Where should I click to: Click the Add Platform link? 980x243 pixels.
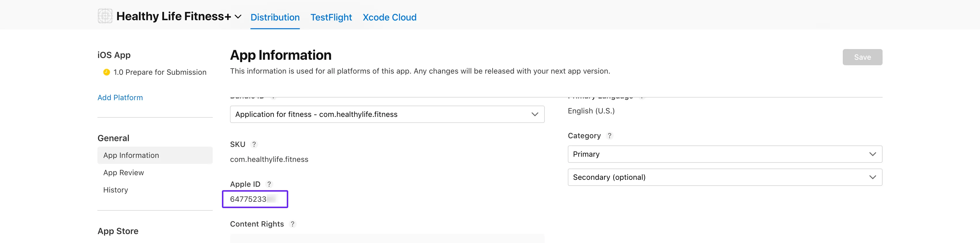pos(120,98)
